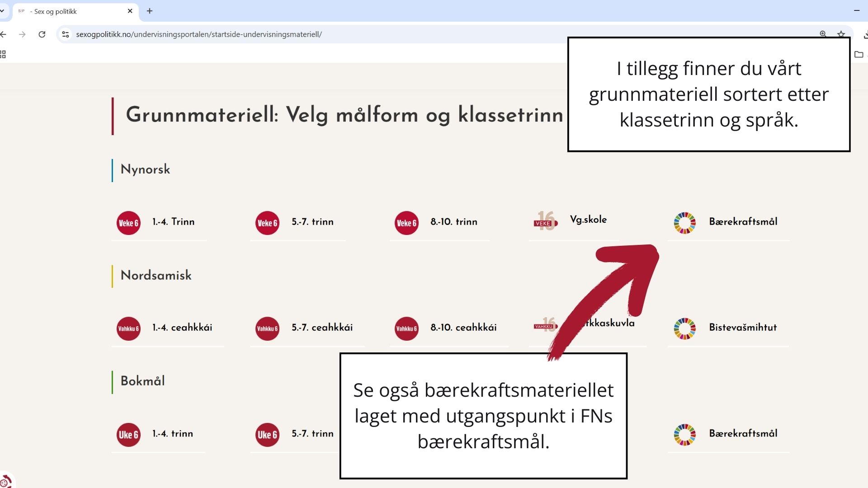Click the Nordsamisk section heading

(156, 275)
